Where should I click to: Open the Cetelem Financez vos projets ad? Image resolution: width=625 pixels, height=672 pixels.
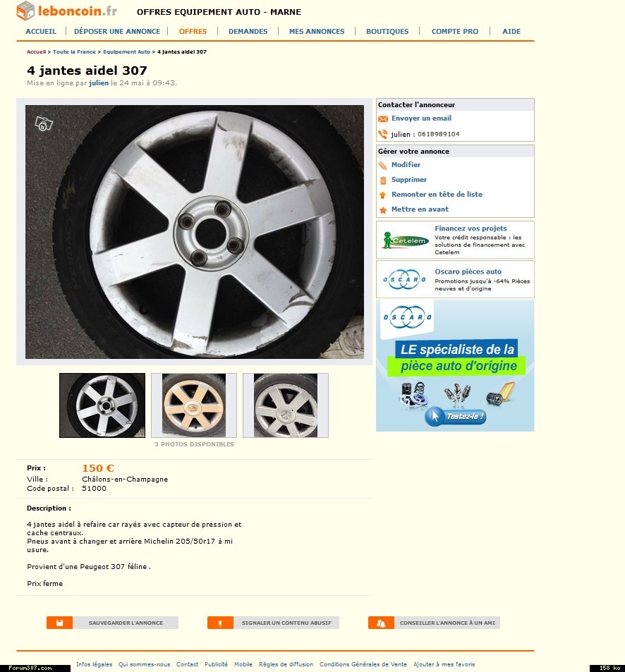[x=455, y=240]
